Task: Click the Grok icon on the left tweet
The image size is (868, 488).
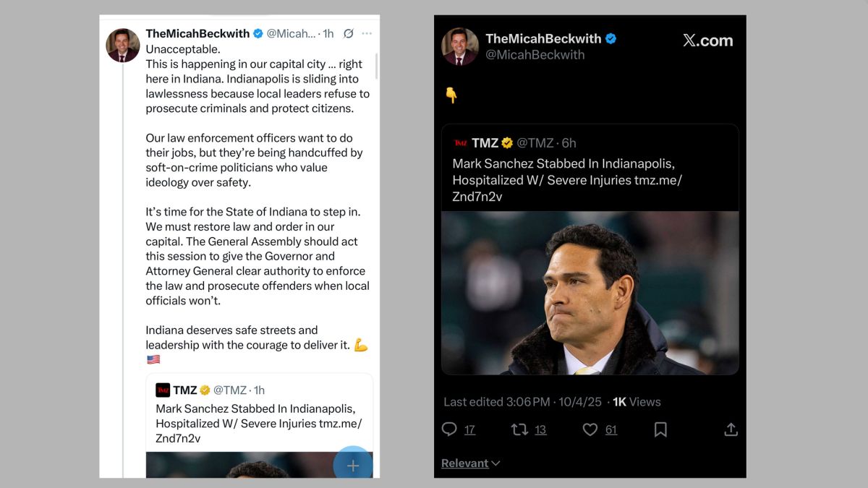Action: [x=348, y=34]
